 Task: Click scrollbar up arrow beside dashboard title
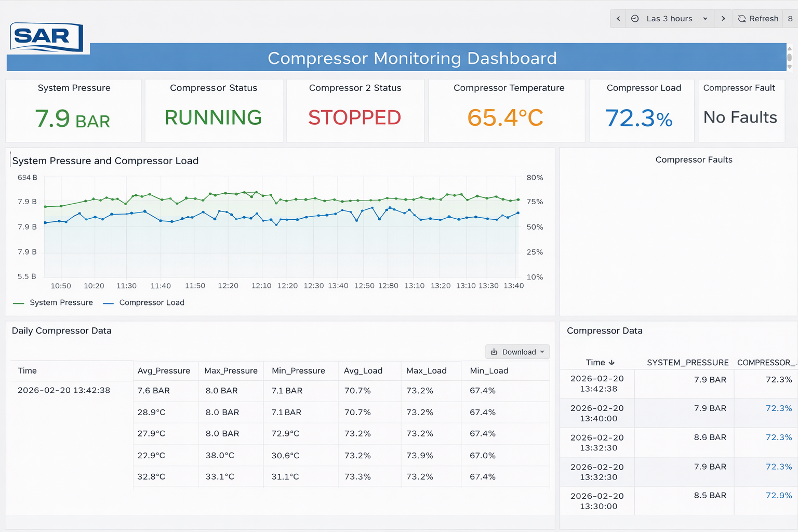click(x=790, y=49)
